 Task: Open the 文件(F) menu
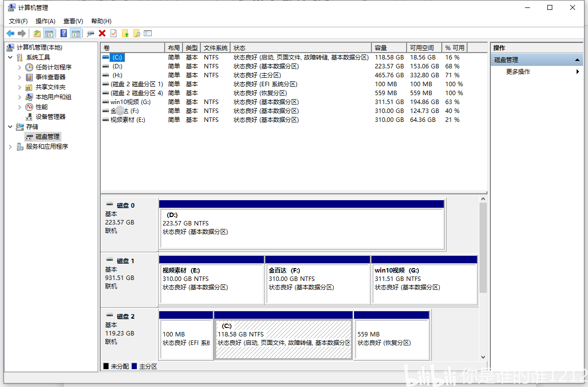(18, 21)
